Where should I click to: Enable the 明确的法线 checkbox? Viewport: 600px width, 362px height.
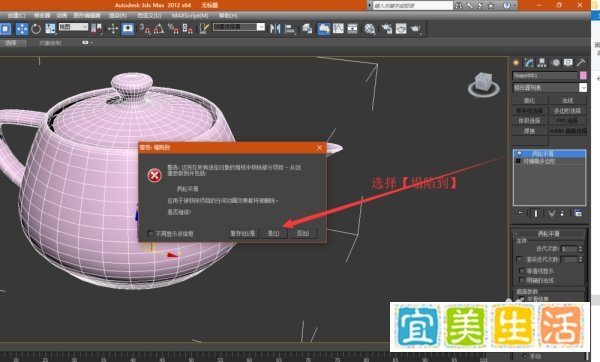pos(522,280)
